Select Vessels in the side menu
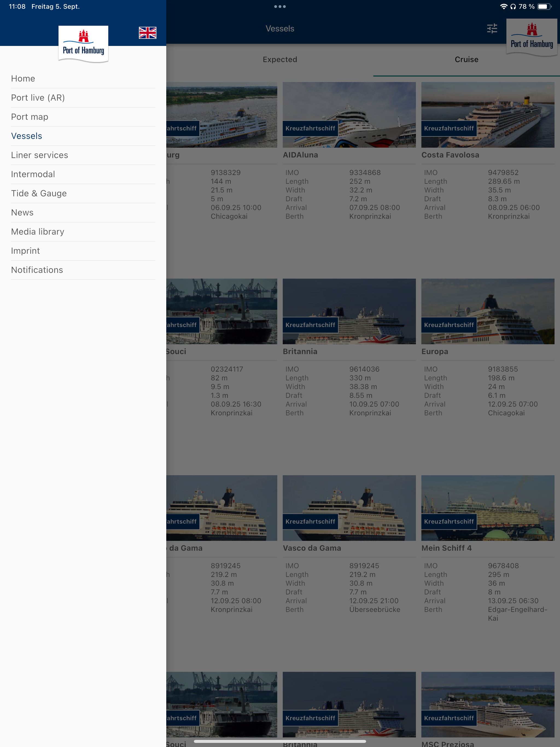This screenshot has height=747, width=560. click(x=83, y=136)
